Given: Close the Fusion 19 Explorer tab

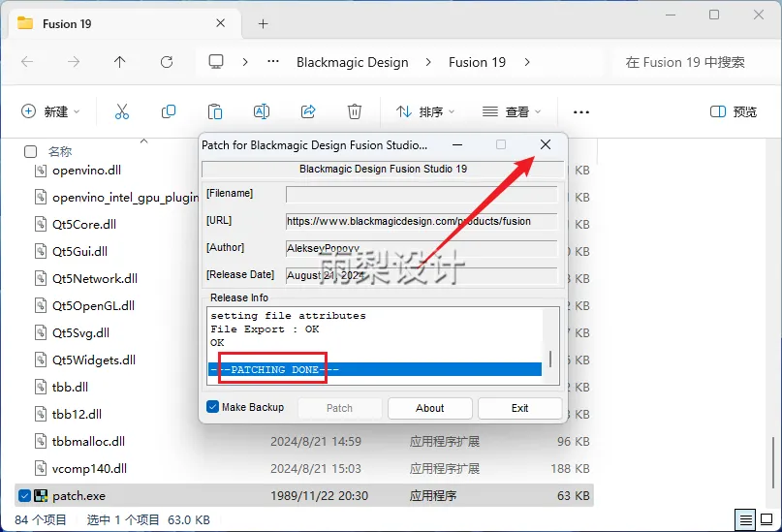Looking at the screenshot, I should (x=220, y=23).
